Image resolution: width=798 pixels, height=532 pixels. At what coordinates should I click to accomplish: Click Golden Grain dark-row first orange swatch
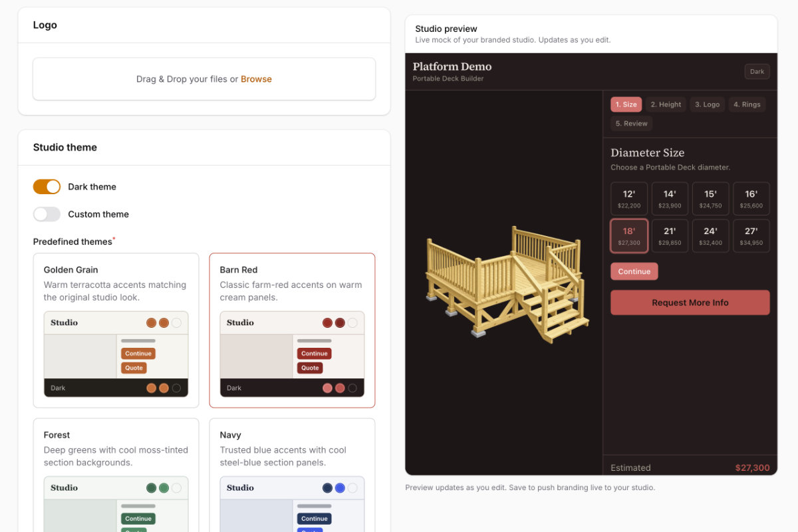pyautogui.click(x=151, y=388)
